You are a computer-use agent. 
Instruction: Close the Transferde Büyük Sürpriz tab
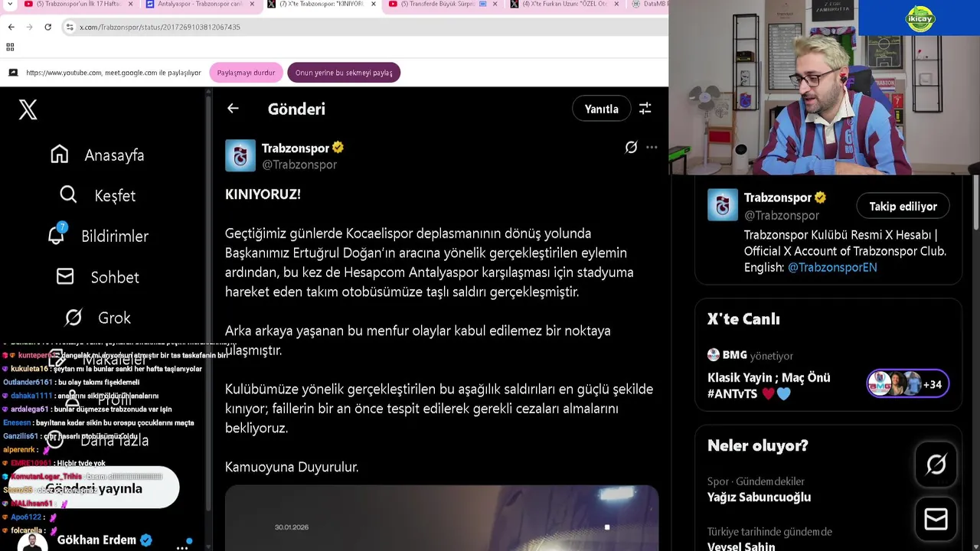coord(495,4)
